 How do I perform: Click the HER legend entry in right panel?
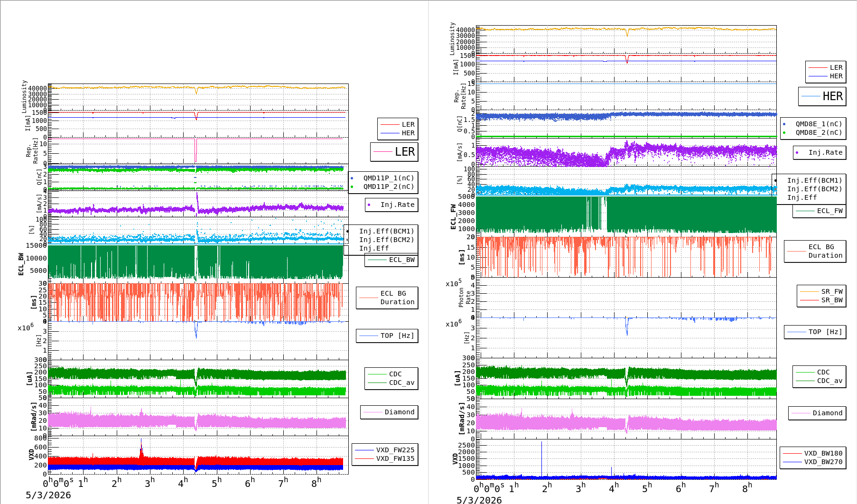tap(826, 76)
